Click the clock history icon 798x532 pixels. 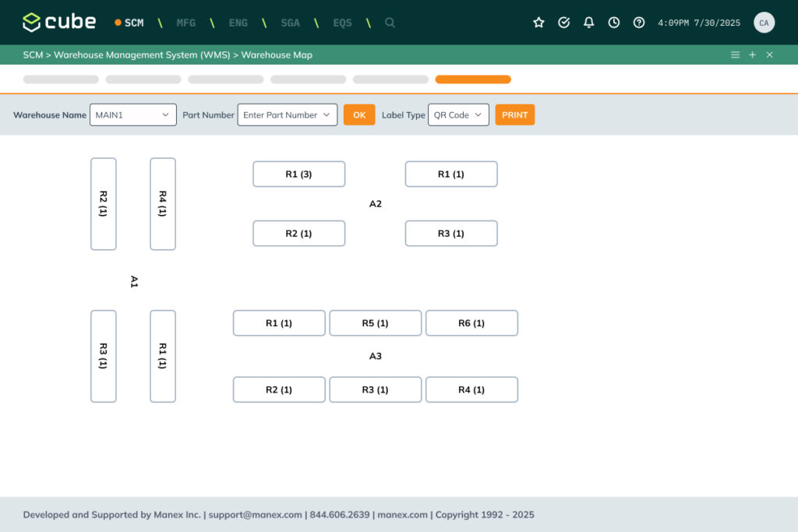[614, 23]
